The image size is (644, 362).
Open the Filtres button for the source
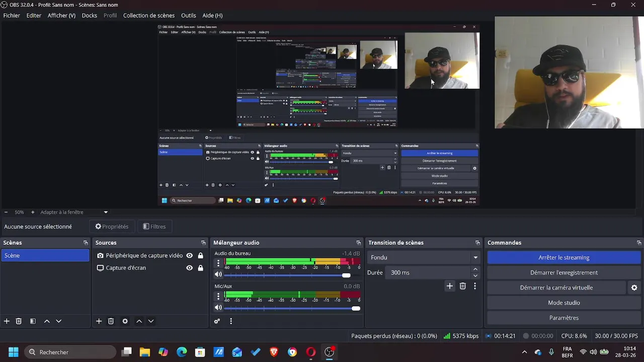click(154, 227)
